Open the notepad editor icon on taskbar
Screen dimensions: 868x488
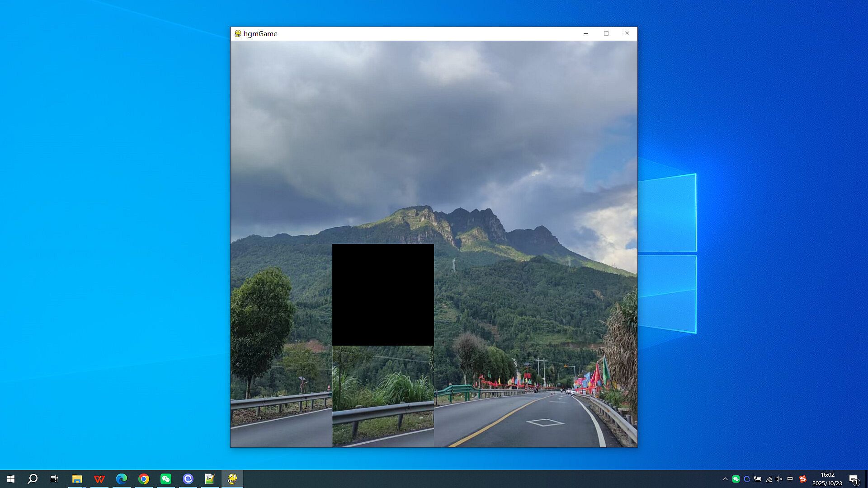[x=210, y=479]
